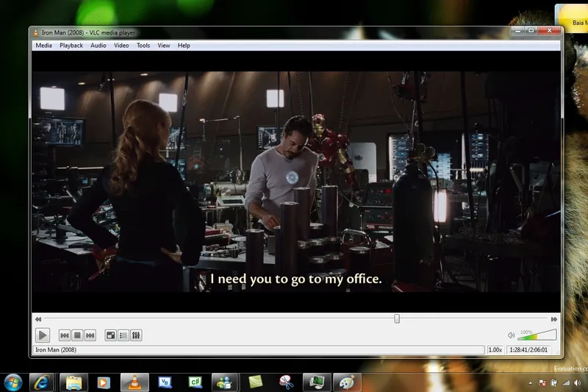Click the VLC cone taskbar button

point(135,382)
